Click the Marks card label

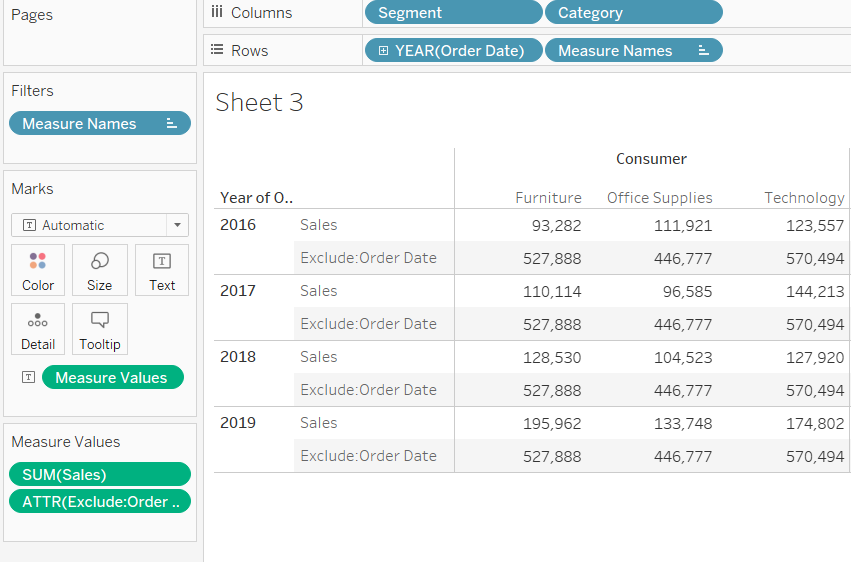click(x=33, y=189)
